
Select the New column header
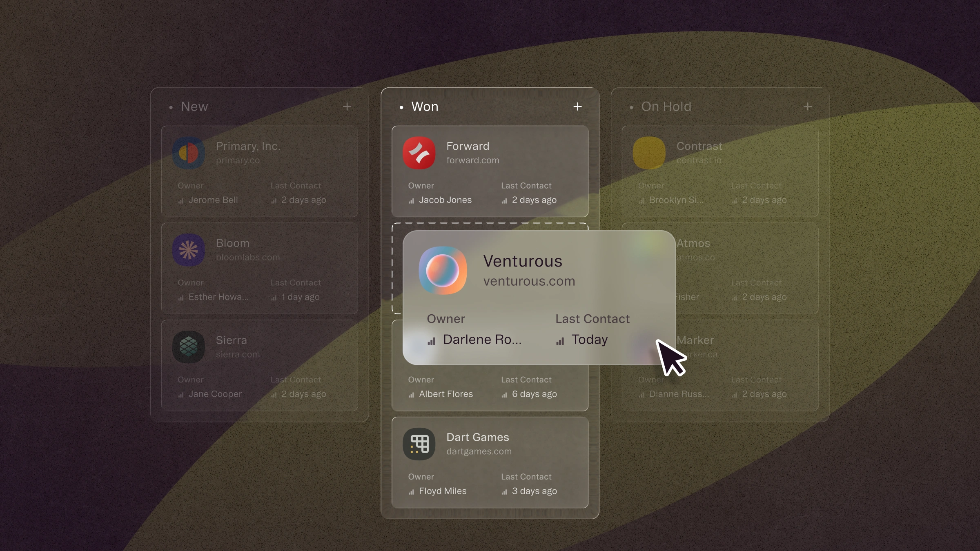tap(194, 107)
